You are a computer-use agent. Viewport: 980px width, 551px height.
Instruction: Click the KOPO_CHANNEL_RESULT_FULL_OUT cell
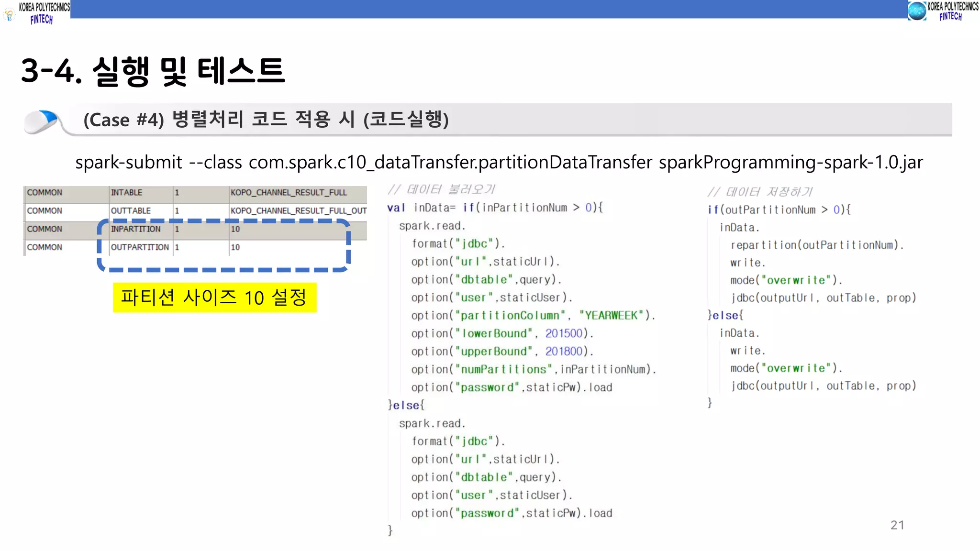(x=298, y=211)
